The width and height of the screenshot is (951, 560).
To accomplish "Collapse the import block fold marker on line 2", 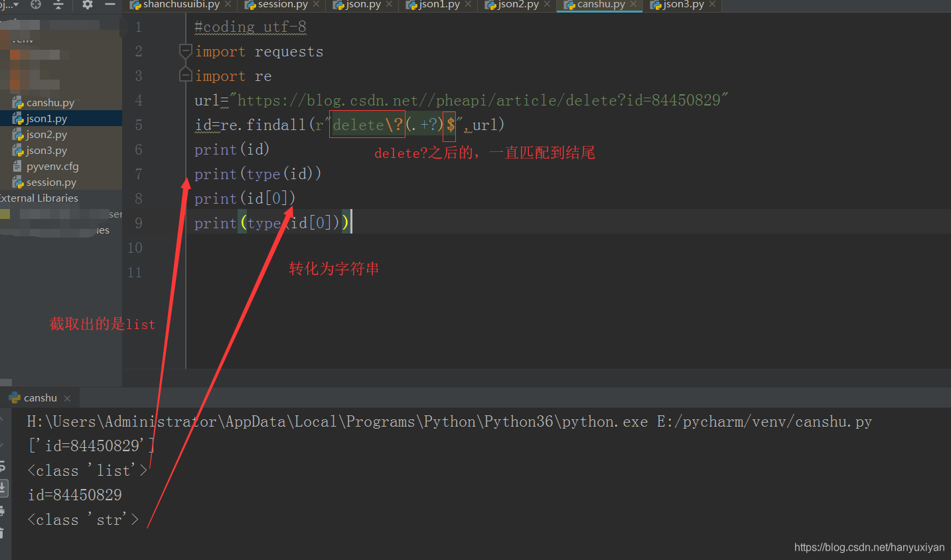I will tap(186, 51).
